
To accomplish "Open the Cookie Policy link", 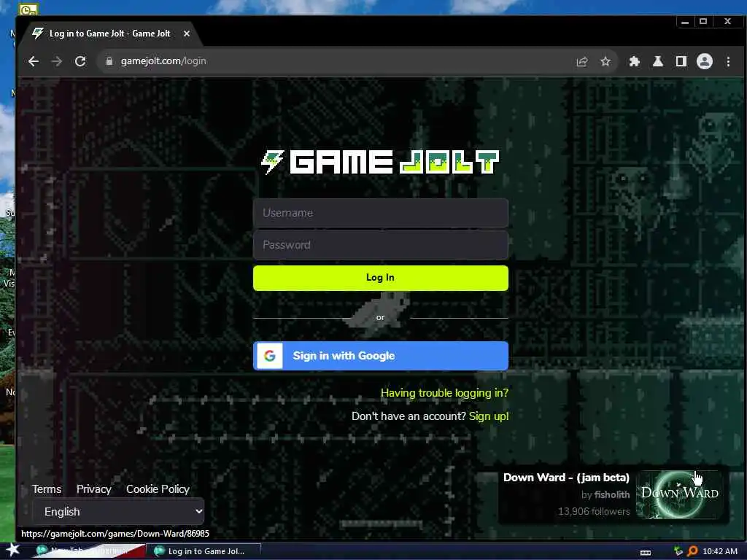I will (x=158, y=489).
